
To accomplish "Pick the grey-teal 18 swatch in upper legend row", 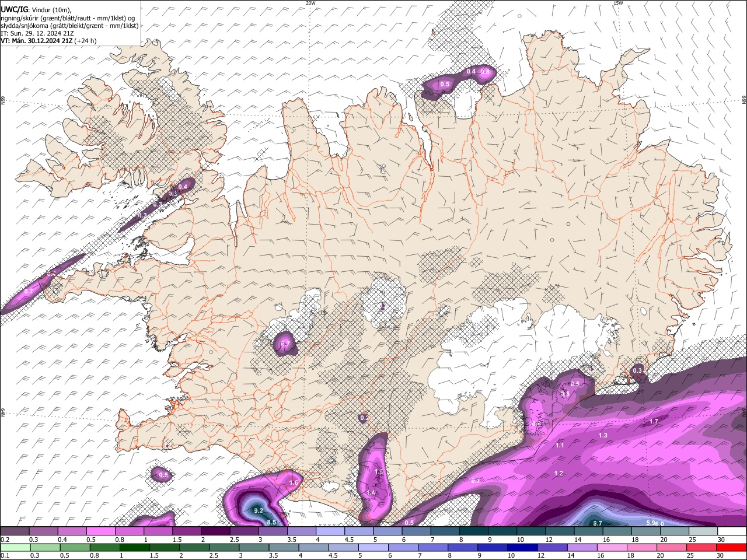I will pos(646,531).
